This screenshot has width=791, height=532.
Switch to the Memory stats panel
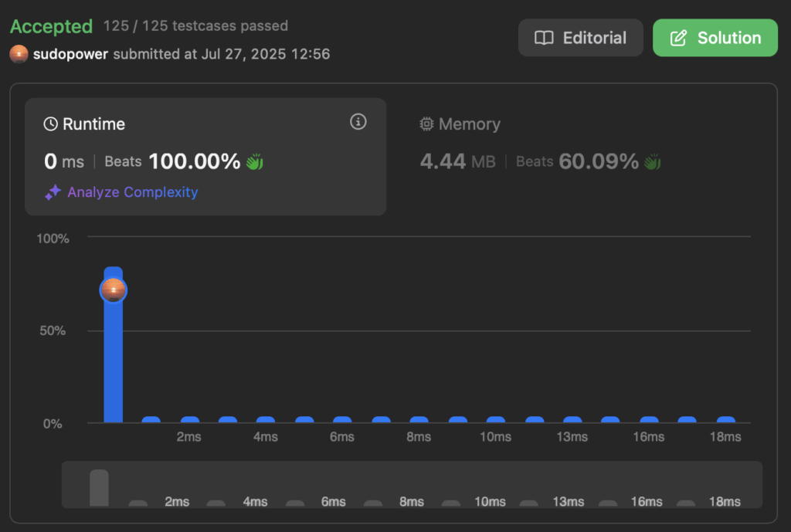point(580,157)
